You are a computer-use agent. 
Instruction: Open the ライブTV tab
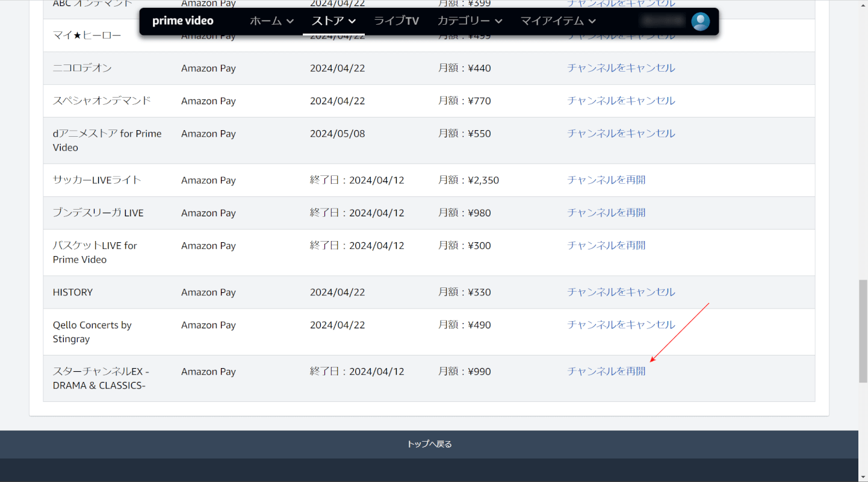coord(397,21)
